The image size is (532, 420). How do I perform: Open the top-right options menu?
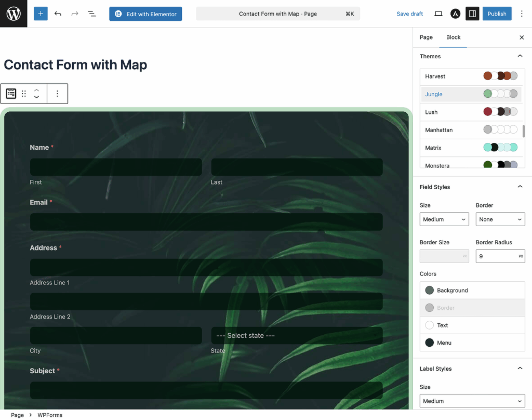coord(522,14)
